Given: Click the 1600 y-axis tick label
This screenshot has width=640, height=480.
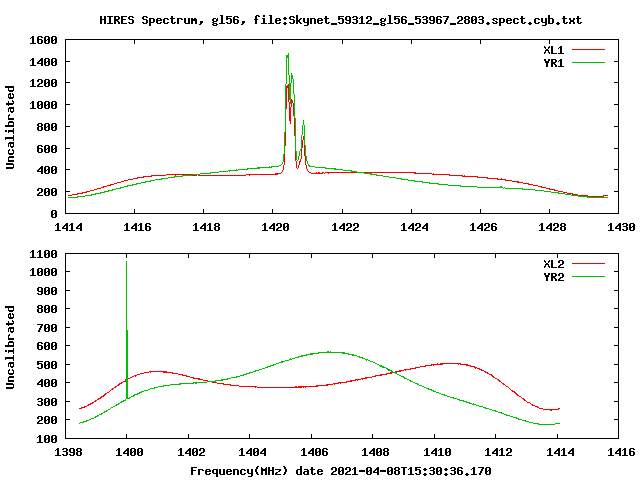Looking at the screenshot, I should [43, 40].
